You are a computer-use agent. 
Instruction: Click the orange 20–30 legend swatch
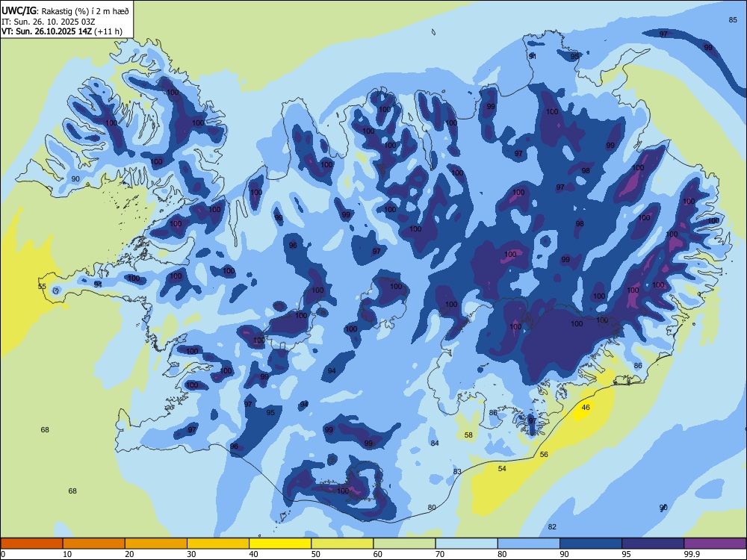point(156,544)
